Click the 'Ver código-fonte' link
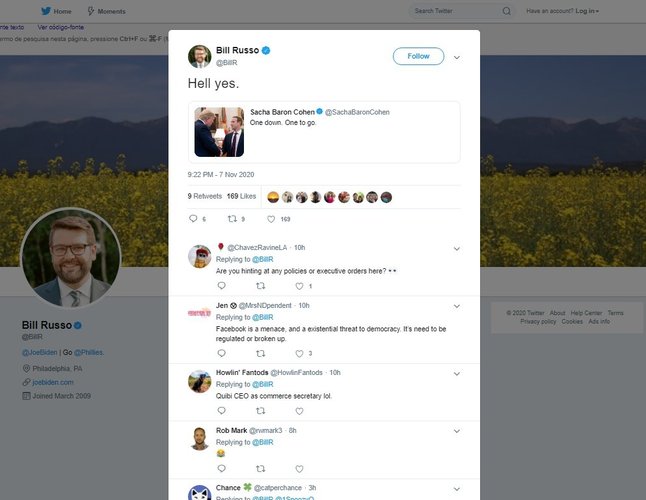Image resolution: width=646 pixels, height=500 pixels. pos(61,27)
